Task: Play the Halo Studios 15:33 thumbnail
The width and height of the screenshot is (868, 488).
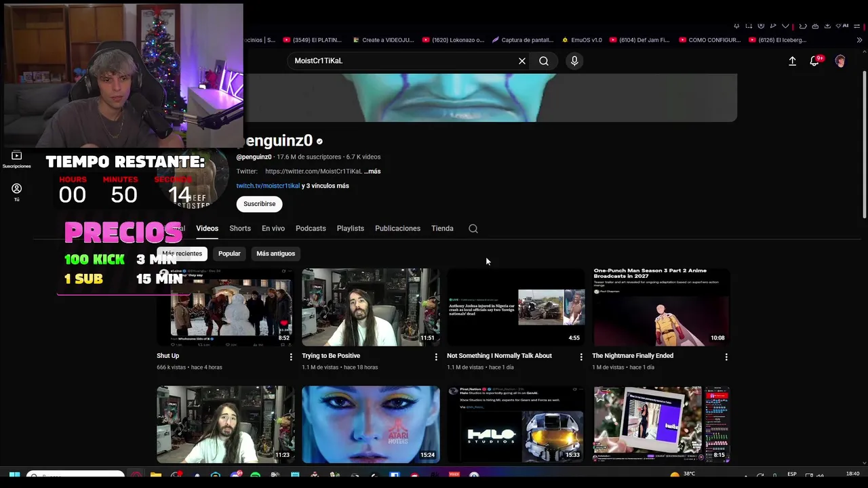Action: click(x=516, y=424)
